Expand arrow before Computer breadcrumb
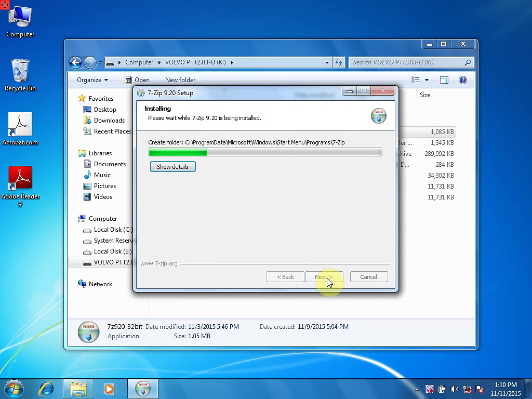The height and width of the screenshot is (399, 532). pyautogui.click(x=119, y=62)
